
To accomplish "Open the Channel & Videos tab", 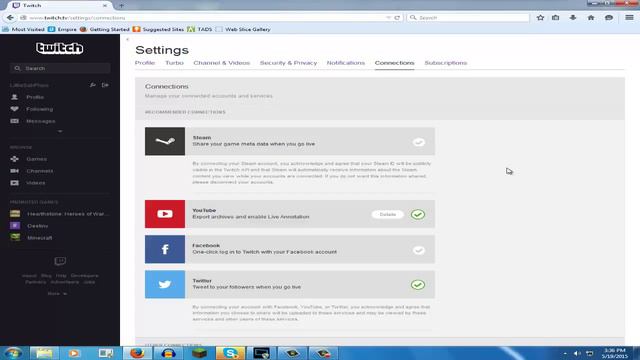I will 222,63.
